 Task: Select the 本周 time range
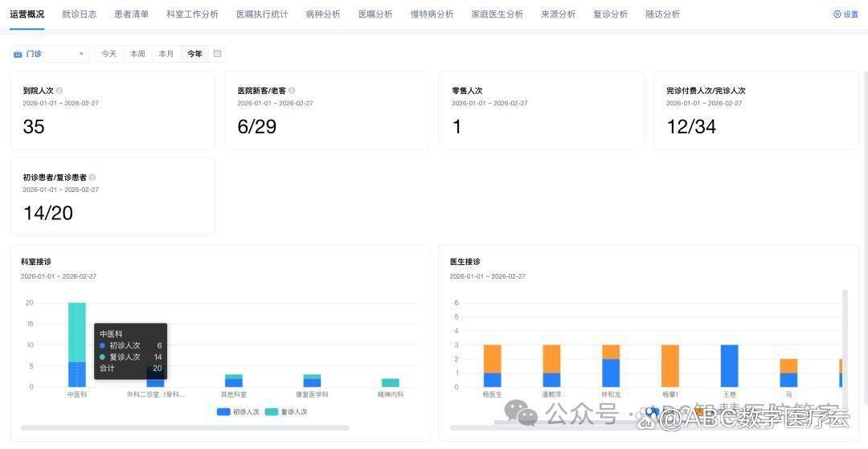click(x=137, y=54)
